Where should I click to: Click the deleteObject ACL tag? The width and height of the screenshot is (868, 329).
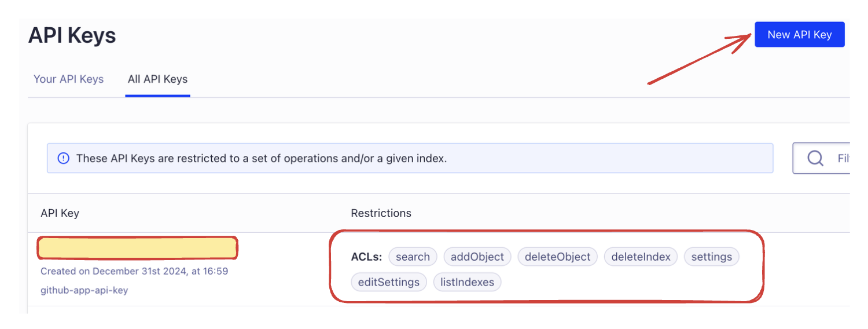coord(557,257)
